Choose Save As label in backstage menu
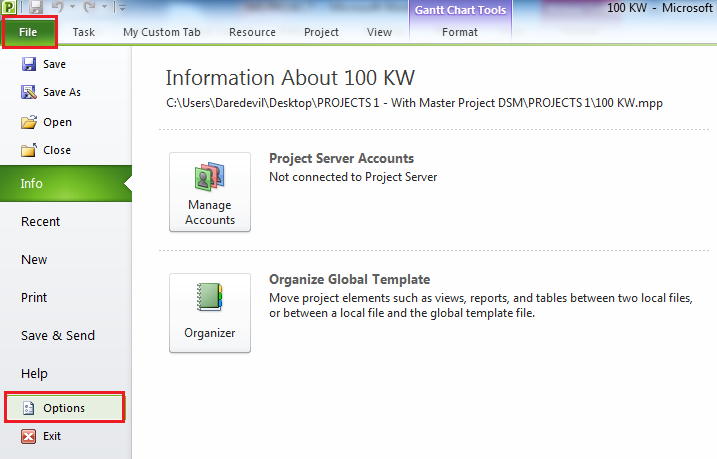717x459 pixels. 62,92
